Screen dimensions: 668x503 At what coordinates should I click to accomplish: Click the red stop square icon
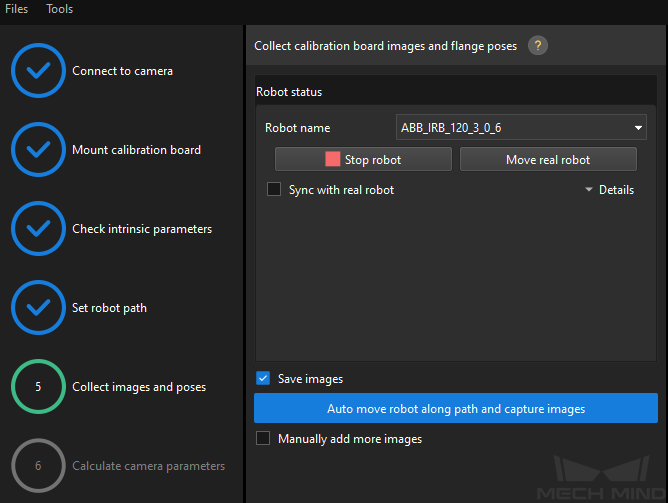pyautogui.click(x=333, y=159)
